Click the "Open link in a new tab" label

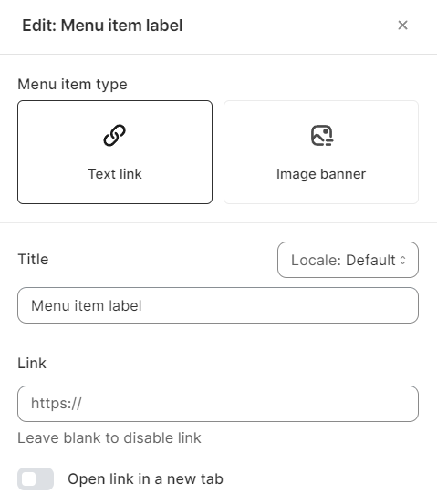(x=145, y=478)
